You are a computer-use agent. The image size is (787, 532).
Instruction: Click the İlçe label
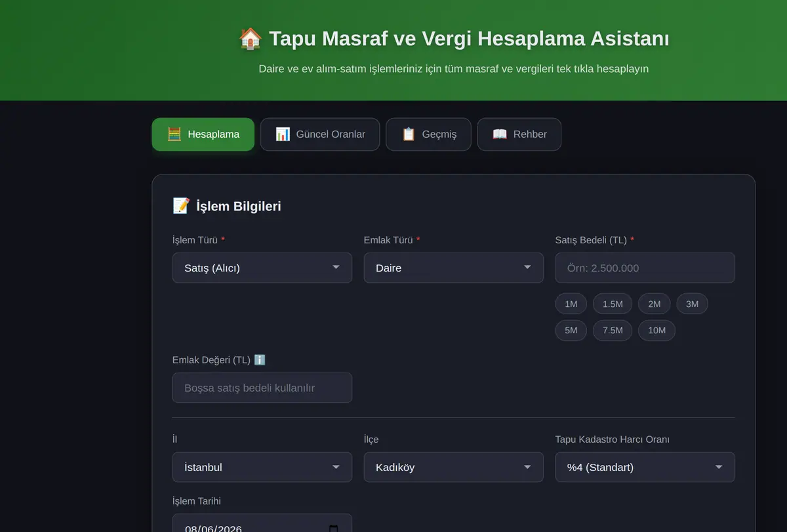tap(371, 440)
